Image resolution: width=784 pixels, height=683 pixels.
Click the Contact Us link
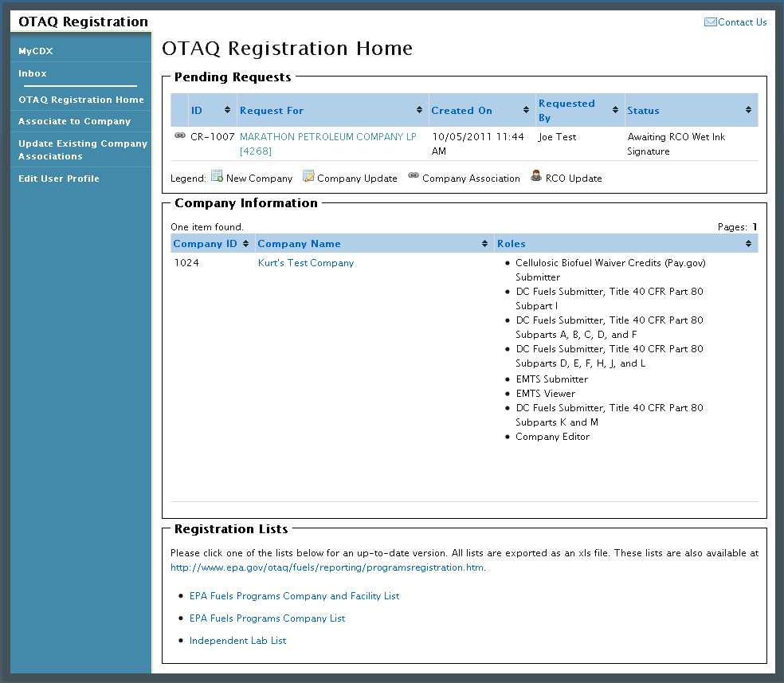pos(742,22)
